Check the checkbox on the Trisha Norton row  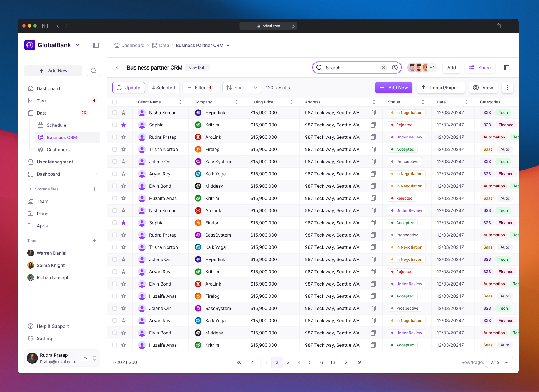(115, 149)
